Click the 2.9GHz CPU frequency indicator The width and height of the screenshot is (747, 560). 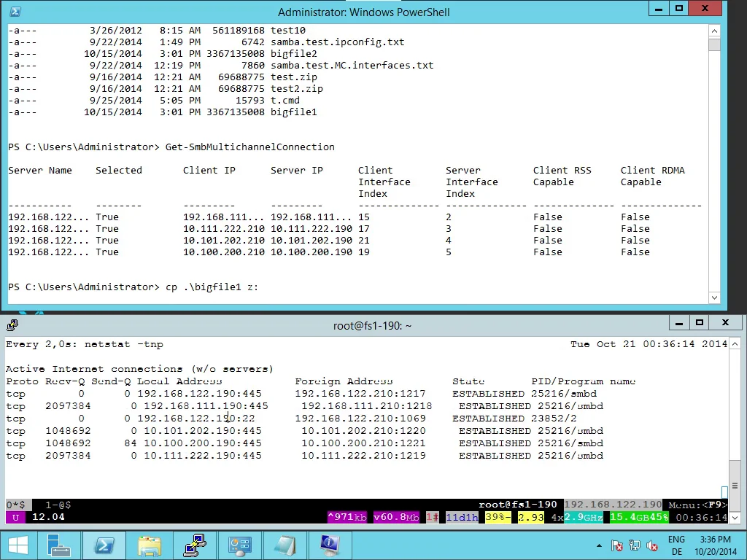pyautogui.click(x=584, y=517)
